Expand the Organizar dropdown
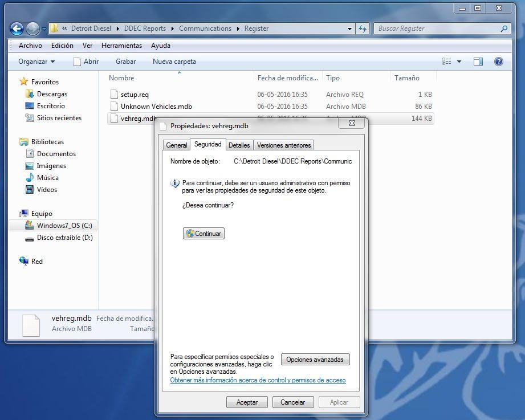Screen dimensions: 525x420 click(36, 62)
